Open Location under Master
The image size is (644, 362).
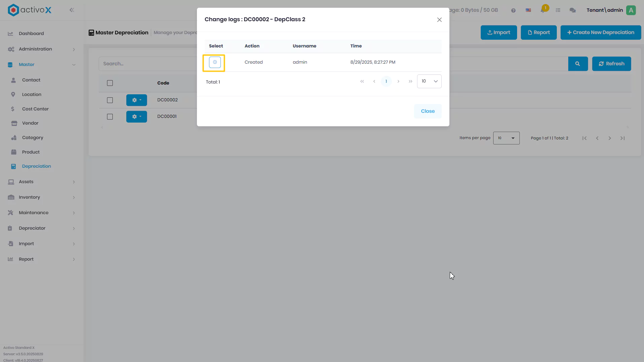[32, 95]
